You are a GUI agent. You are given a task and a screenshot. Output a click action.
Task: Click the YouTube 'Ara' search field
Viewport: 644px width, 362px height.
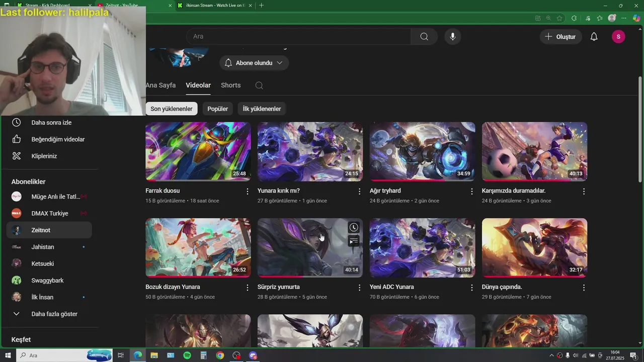pos(298,36)
